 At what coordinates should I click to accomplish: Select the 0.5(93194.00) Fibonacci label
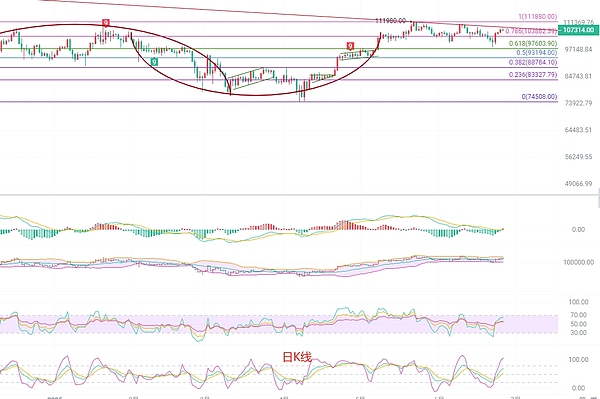pyautogui.click(x=536, y=53)
